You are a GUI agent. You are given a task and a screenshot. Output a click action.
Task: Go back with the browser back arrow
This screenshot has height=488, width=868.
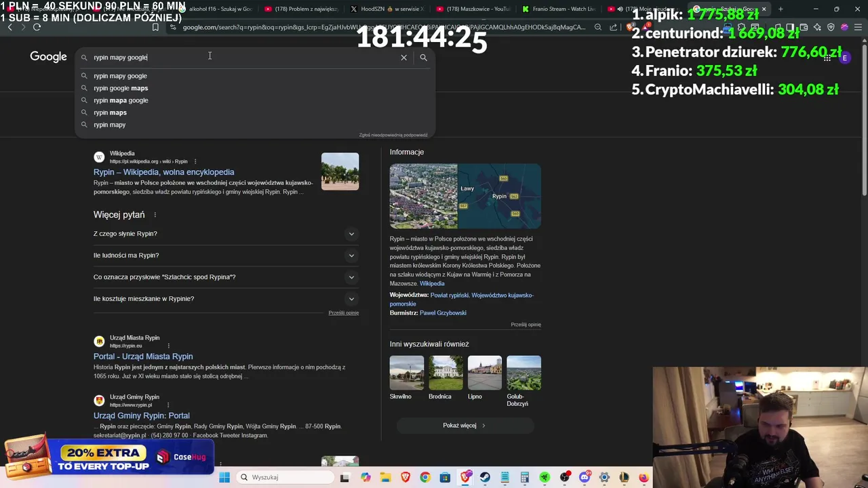coord(9,27)
